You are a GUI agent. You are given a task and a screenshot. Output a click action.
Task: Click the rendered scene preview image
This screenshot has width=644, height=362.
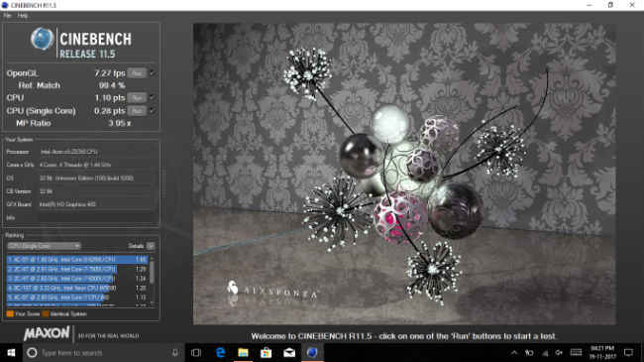tap(404, 174)
